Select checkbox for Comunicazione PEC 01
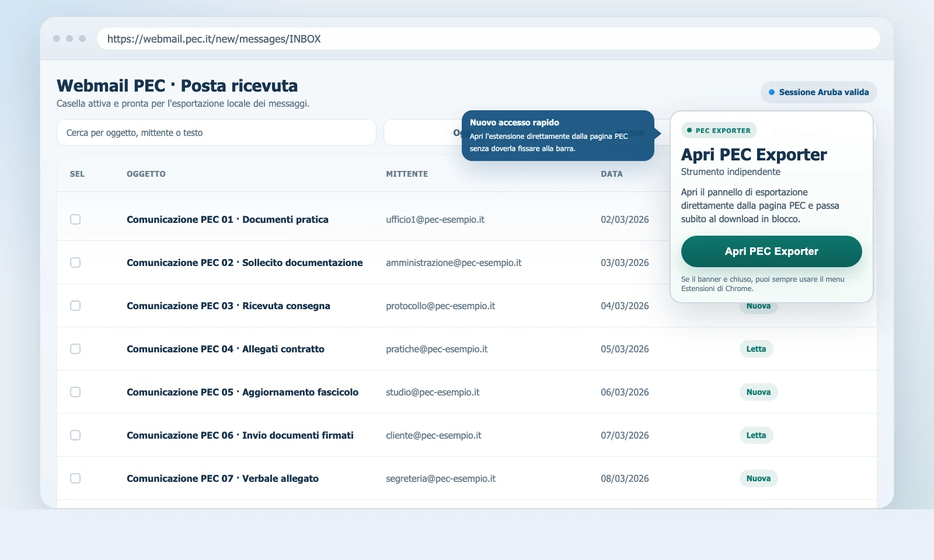934x560 pixels. (x=75, y=219)
